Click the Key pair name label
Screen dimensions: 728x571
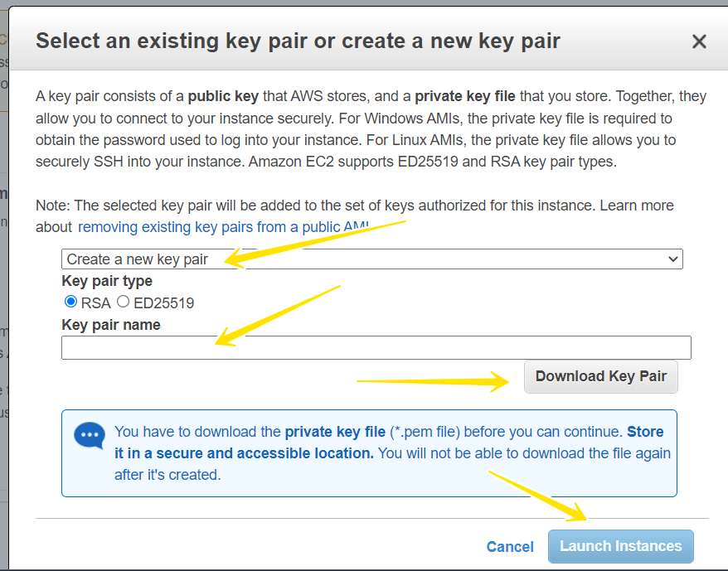111,325
